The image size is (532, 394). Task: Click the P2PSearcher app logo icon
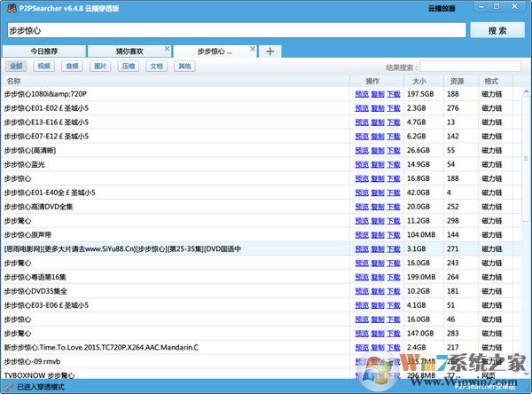[x=11, y=8]
